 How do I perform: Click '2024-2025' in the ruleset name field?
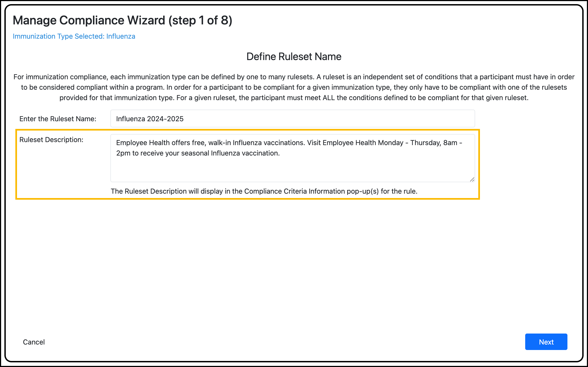[165, 119]
